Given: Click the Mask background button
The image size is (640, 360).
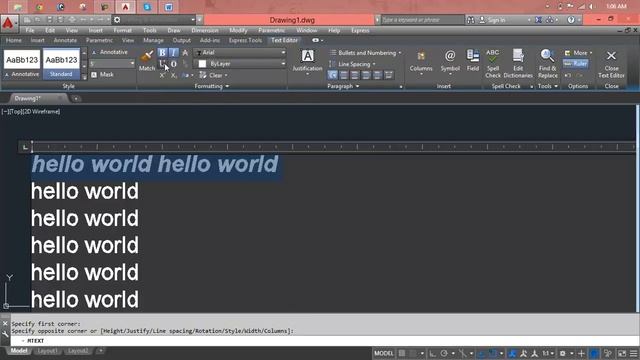Looking at the screenshot, I should click(x=102, y=74).
